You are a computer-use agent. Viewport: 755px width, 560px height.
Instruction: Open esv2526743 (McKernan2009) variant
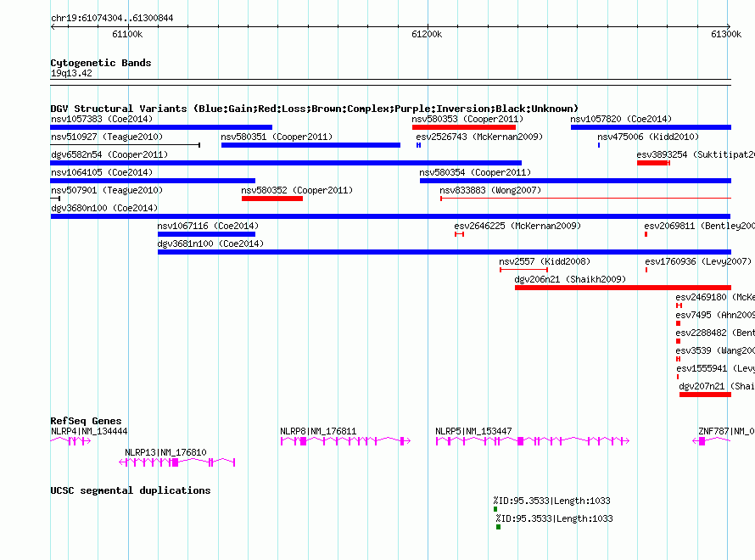pos(479,137)
